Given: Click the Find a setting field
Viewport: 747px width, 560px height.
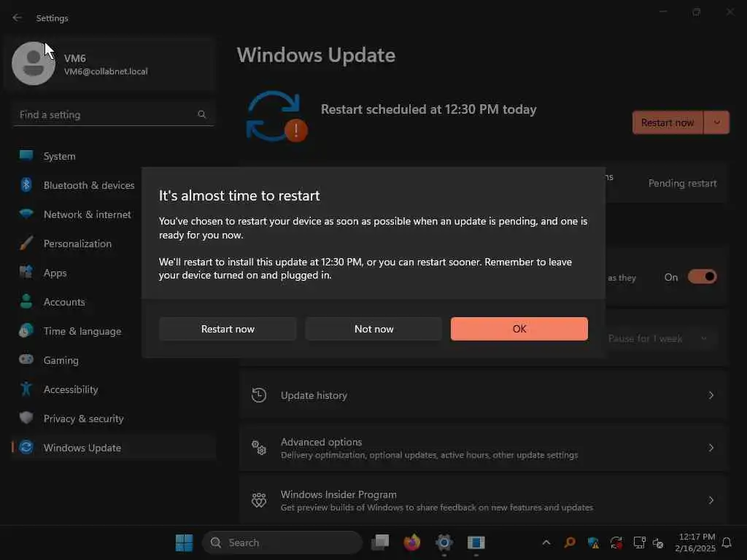Looking at the screenshot, I should (113, 114).
